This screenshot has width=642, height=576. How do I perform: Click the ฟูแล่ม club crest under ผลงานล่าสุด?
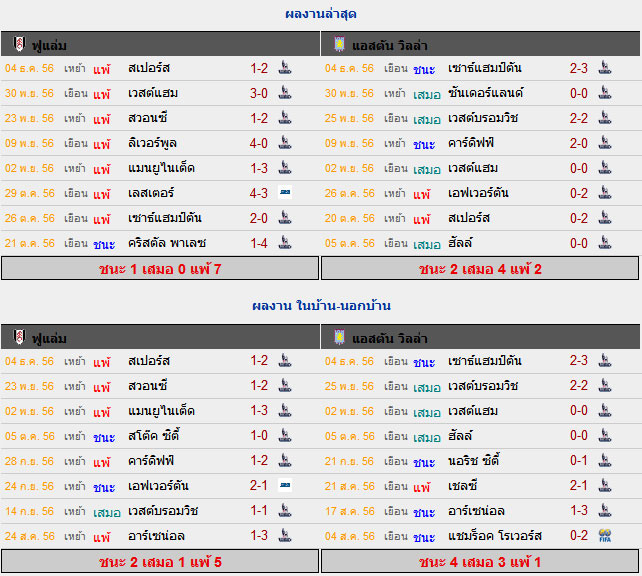pos(19,44)
